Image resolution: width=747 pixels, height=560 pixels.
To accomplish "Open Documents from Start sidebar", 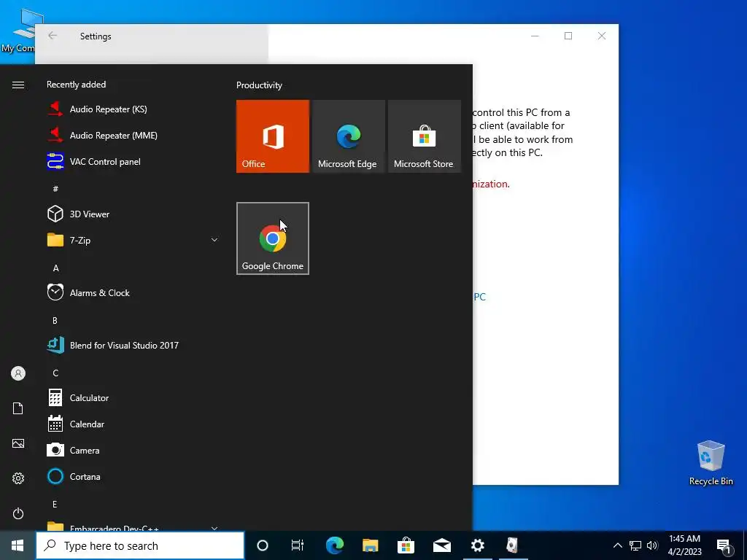I will click(x=18, y=408).
